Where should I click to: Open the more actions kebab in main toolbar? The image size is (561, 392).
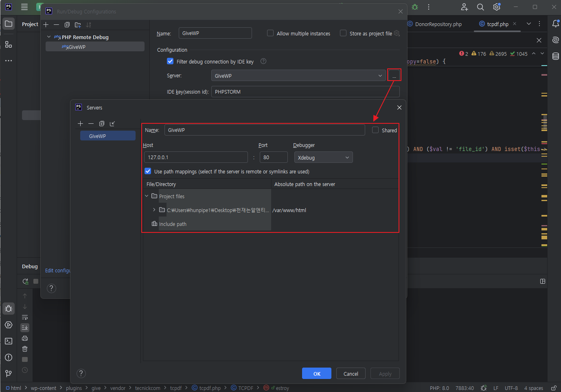429,7
